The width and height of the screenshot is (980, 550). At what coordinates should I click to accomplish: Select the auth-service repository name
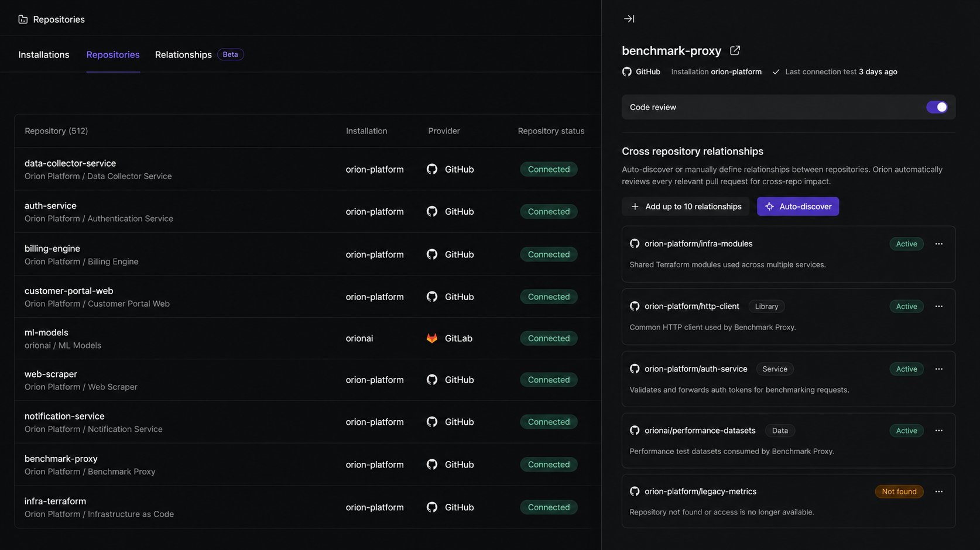(50, 205)
